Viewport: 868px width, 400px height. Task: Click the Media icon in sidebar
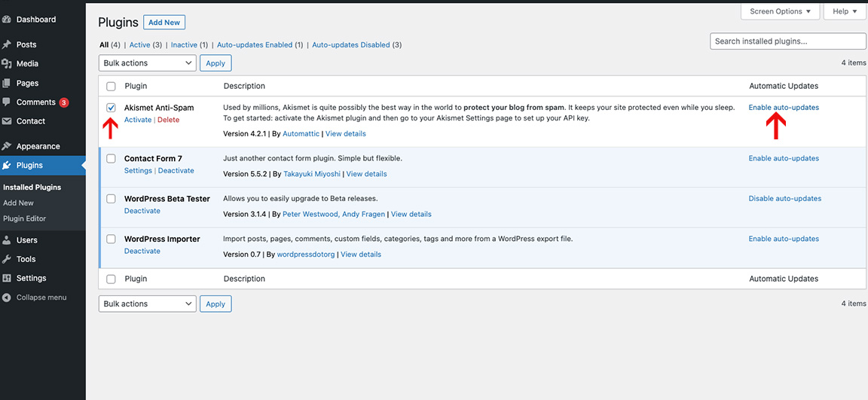[x=7, y=63]
